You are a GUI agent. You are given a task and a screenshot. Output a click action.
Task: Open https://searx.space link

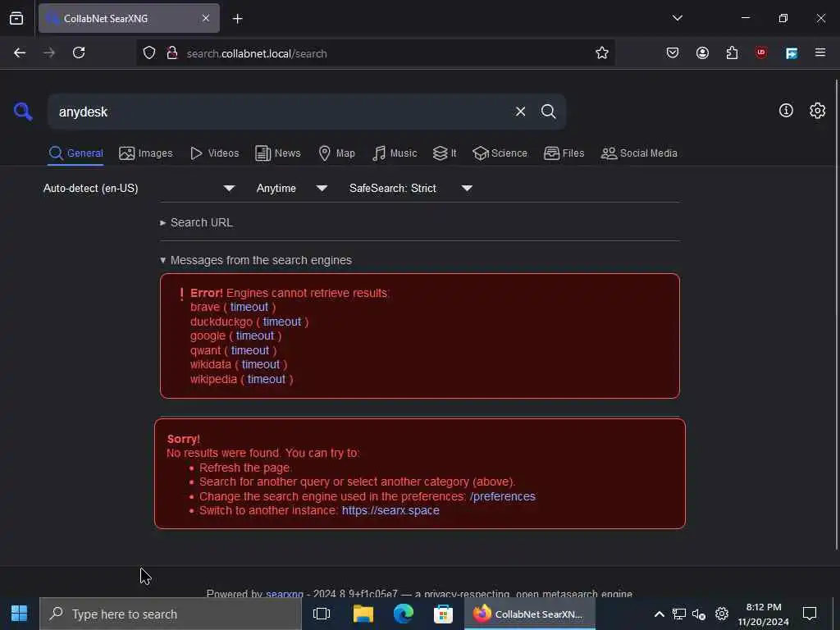click(390, 510)
